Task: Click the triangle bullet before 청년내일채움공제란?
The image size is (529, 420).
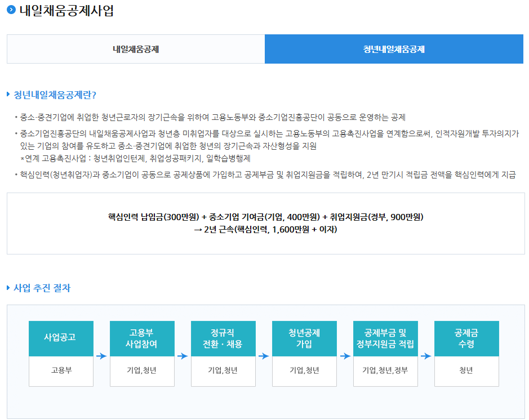Action: click(8, 94)
